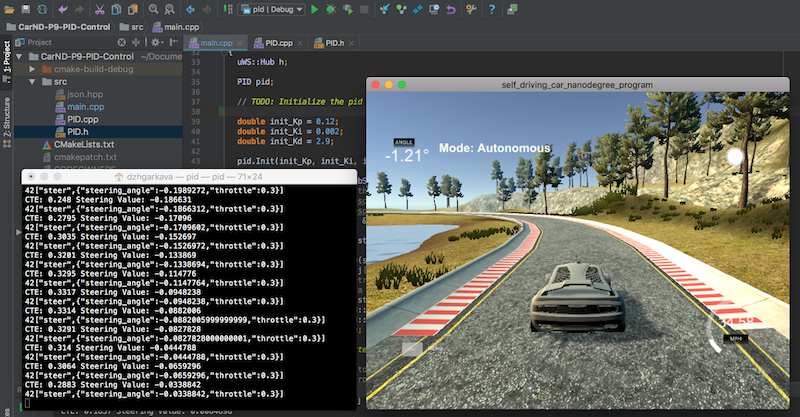Click the Find magnifier icon

pos(153,9)
